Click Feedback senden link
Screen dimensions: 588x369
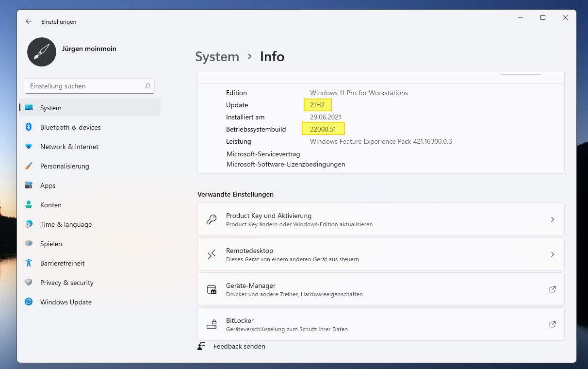click(239, 346)
